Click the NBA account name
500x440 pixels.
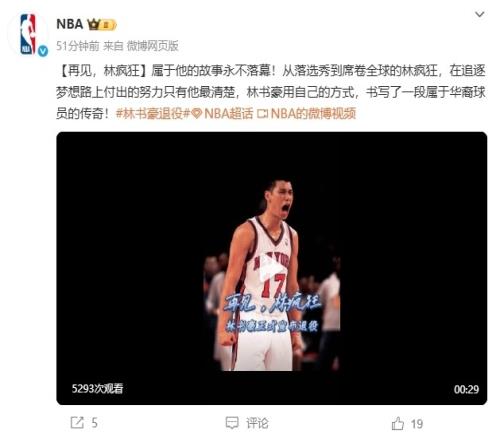coord(69,24)
